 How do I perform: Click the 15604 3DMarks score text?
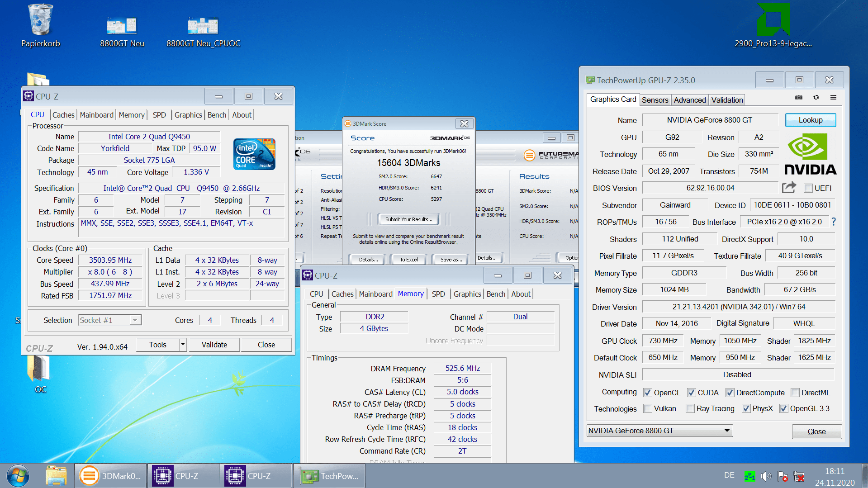(408, 163)
